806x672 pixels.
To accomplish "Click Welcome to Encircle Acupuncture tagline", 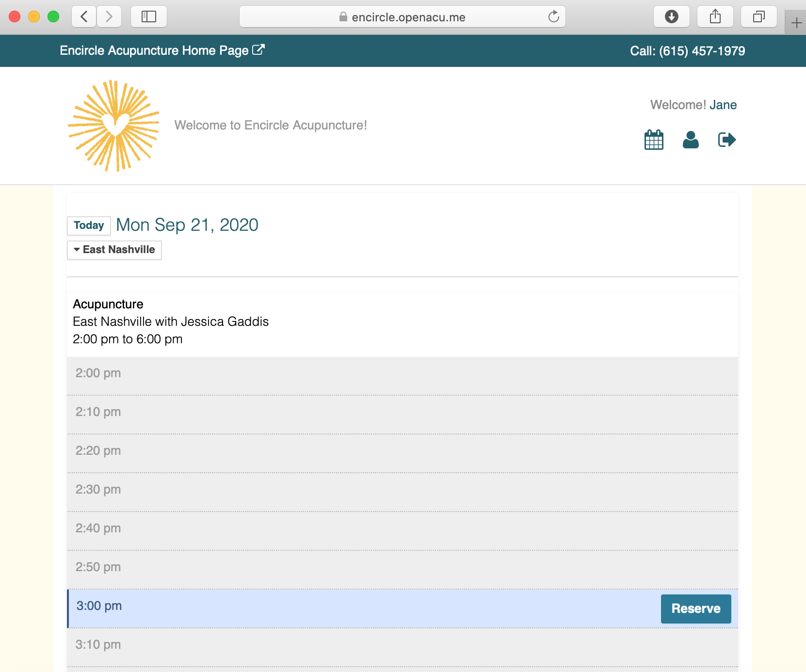I will [271, 125].
